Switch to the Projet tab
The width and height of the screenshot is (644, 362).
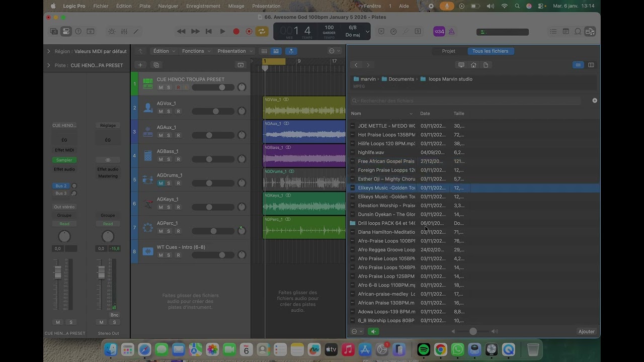point(448,51)
